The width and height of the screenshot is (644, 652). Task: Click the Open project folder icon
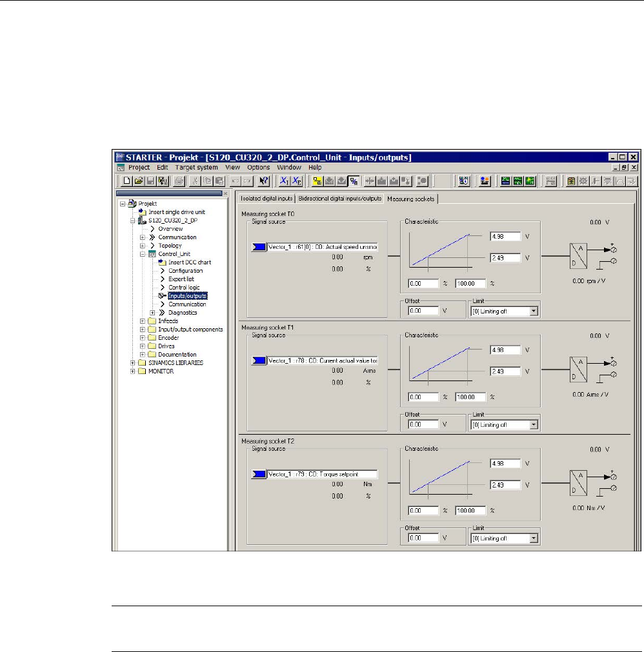pyautogui.click(x=139, y=181)
